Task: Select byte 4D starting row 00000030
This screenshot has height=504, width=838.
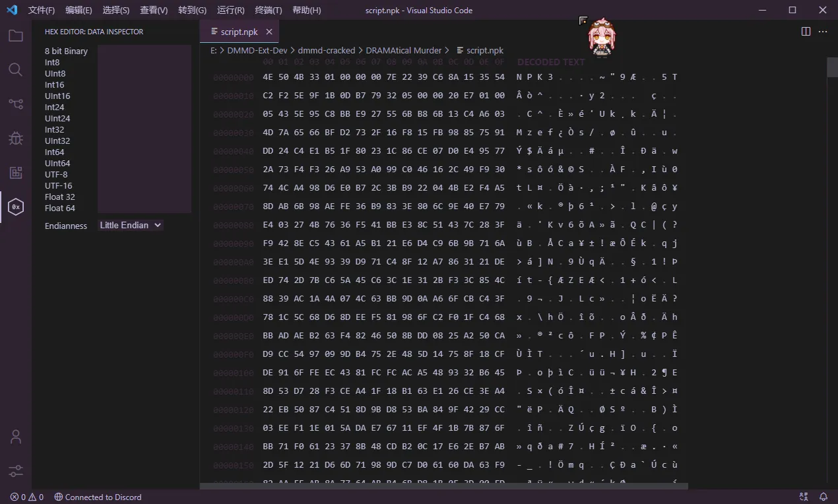Action: click(x=268, y=133)
